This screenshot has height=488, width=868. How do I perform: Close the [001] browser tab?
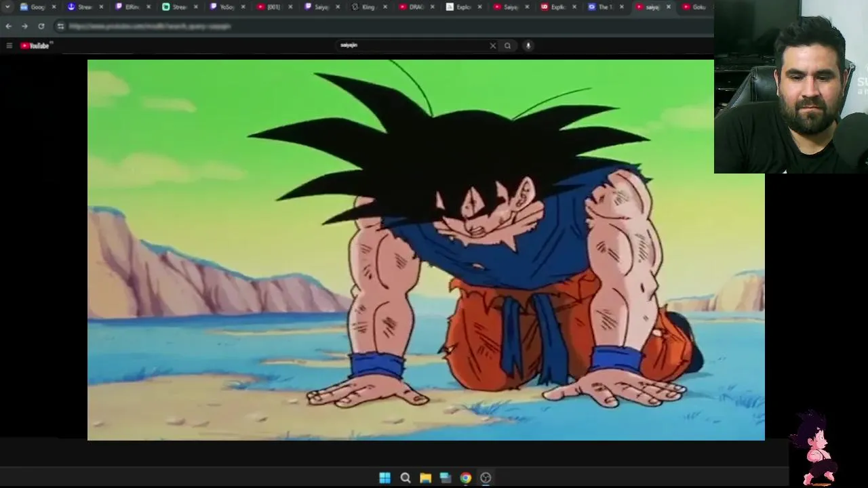click(291, 7)
